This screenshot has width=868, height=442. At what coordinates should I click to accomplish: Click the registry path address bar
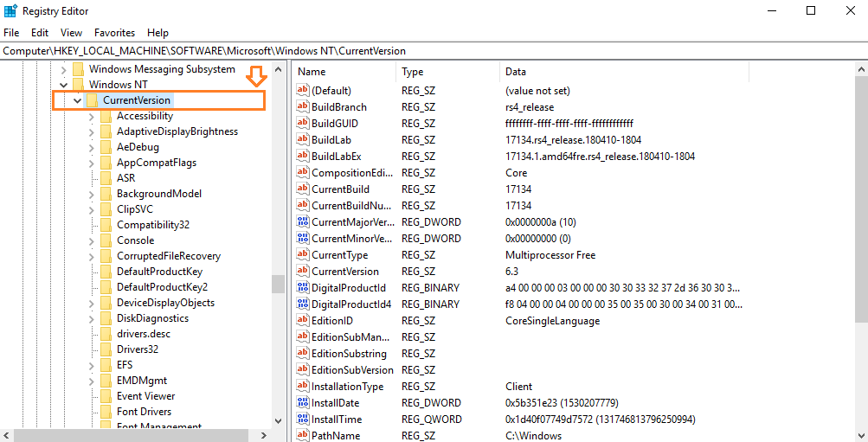click(433, 51)
